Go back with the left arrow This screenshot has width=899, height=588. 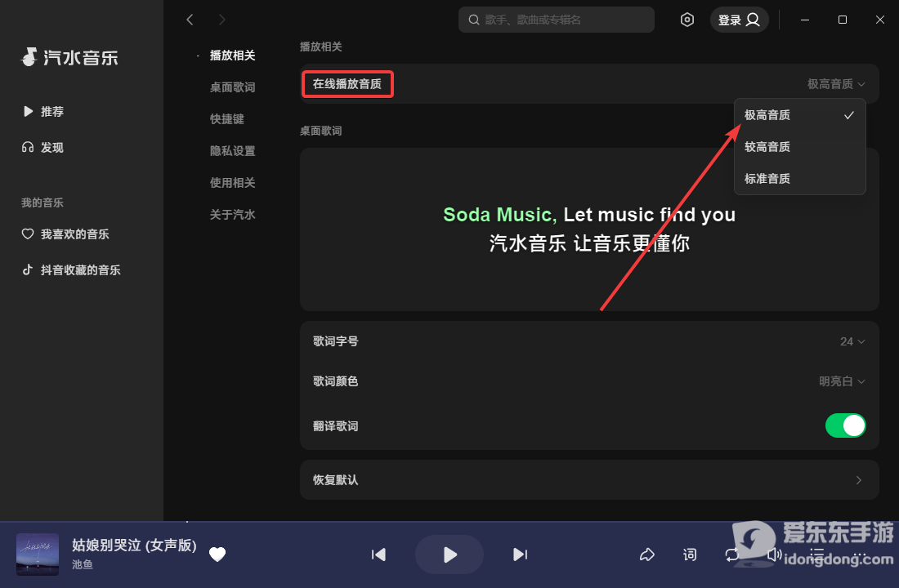[190, 20]
